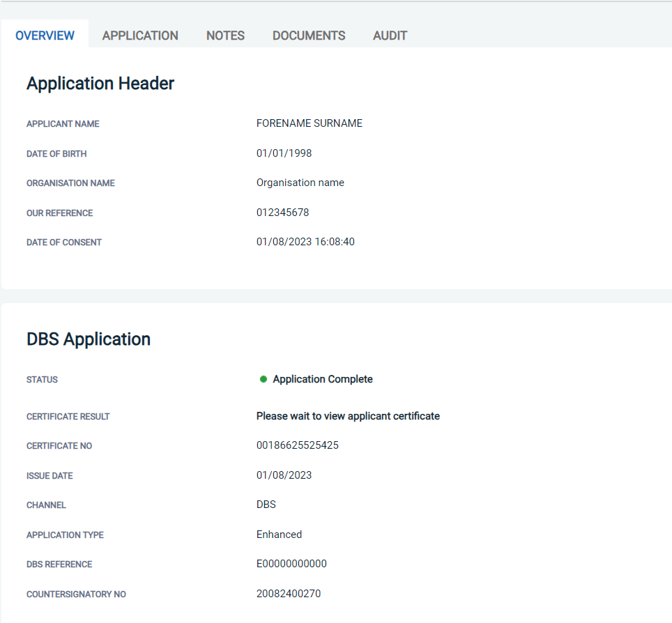Viewport: 672px width, 623px height.
Task: Click 'Please wait to view applicant certificate'
Action: point(348,416)
